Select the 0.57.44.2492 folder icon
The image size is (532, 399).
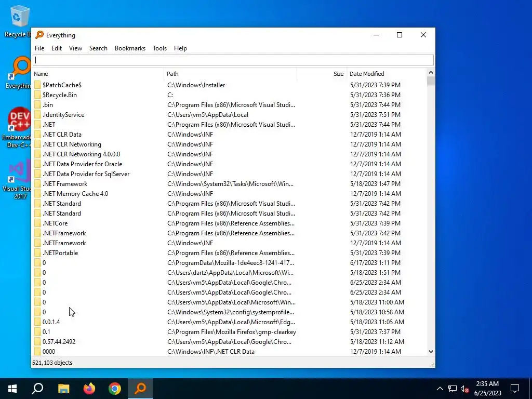point(37,342)
